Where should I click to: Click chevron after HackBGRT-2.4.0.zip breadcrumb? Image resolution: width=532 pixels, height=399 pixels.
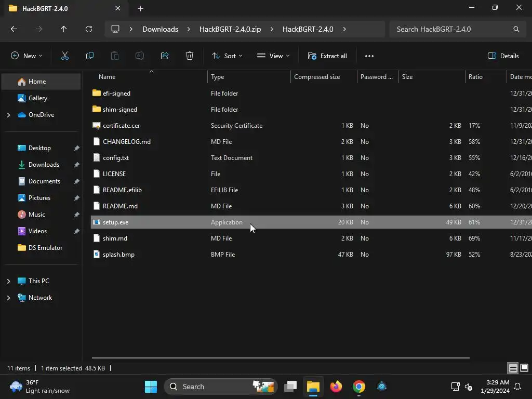coord(272,29)
